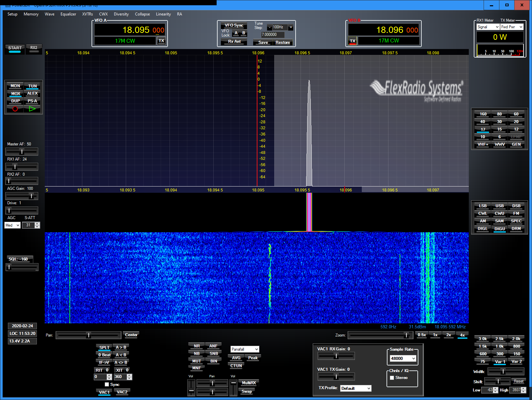Click the Restore frequency button
The image size is (532, 400).
(283, 42)
